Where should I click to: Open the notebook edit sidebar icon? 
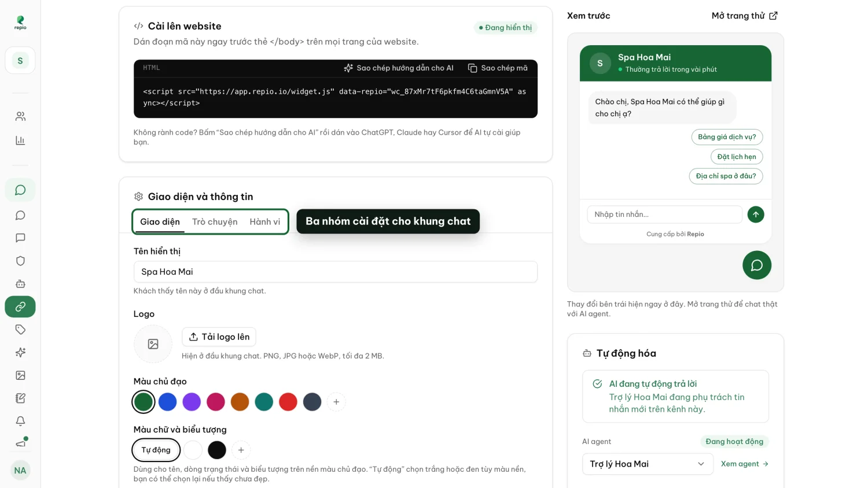20,398
